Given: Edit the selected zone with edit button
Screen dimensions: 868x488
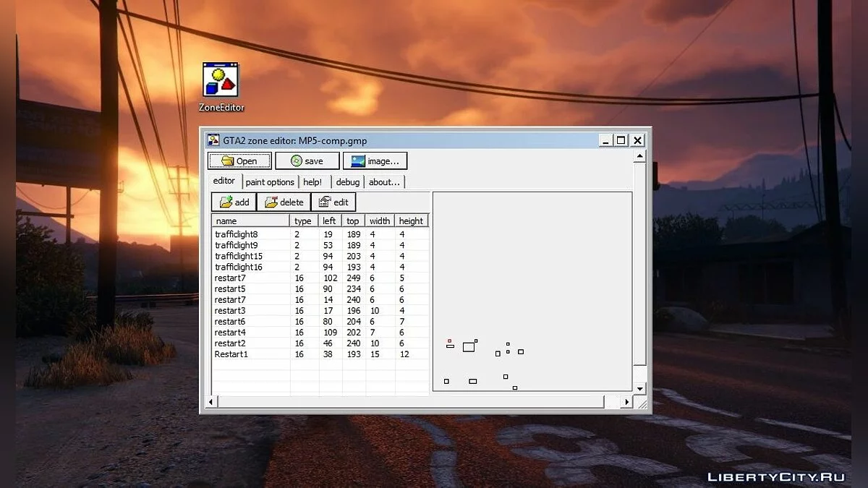Looking at the screenshot, I should [x=333, y=202].
